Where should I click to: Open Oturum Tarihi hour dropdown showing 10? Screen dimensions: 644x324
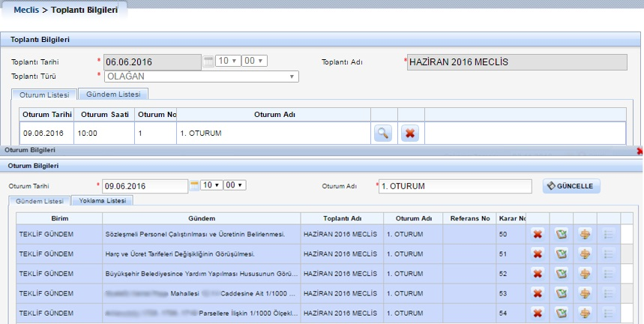(x=211, y=185)
